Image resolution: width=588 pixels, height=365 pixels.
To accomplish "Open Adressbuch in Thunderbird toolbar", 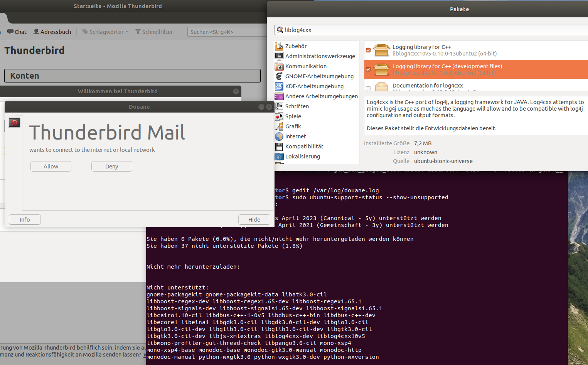I will (x=52, y=32).
